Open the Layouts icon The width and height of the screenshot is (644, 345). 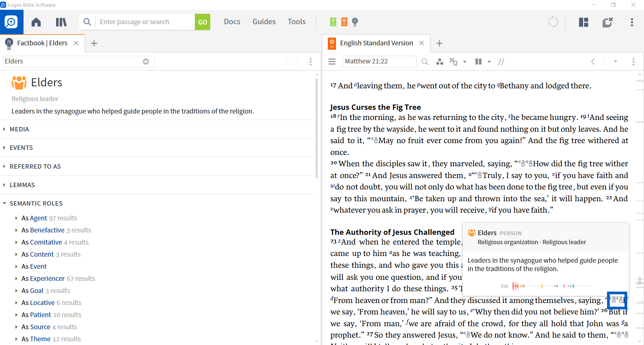[584, 22]
